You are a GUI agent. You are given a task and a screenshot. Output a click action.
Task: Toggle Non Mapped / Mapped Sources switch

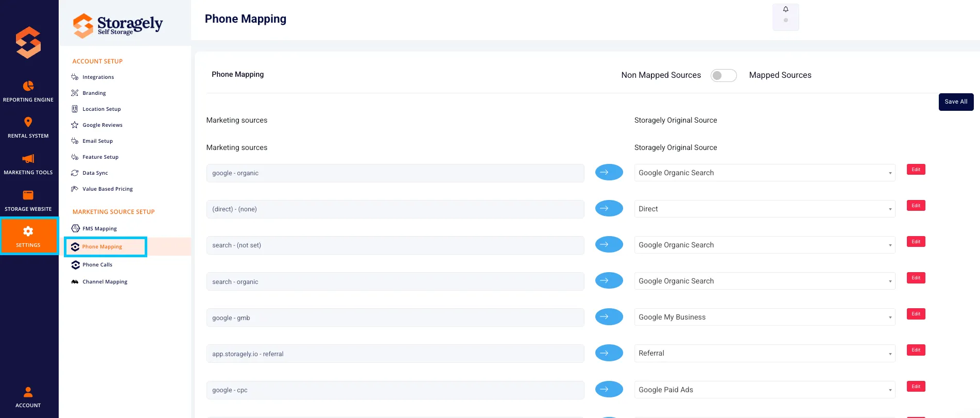[724, 75]
